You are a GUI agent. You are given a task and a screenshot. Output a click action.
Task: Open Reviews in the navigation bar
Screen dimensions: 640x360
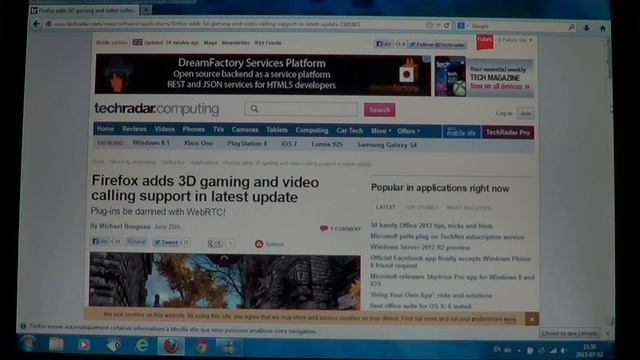(x=134, y=129)
